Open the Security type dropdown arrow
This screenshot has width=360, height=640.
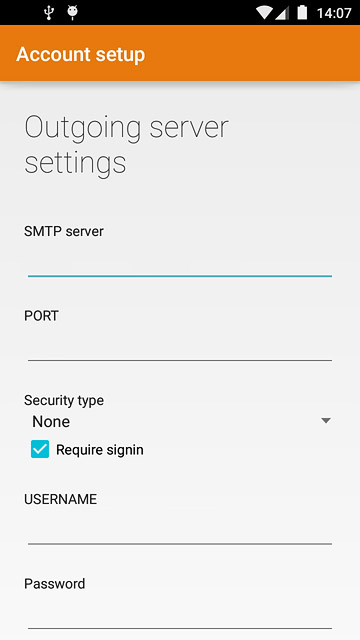(325, 420)
